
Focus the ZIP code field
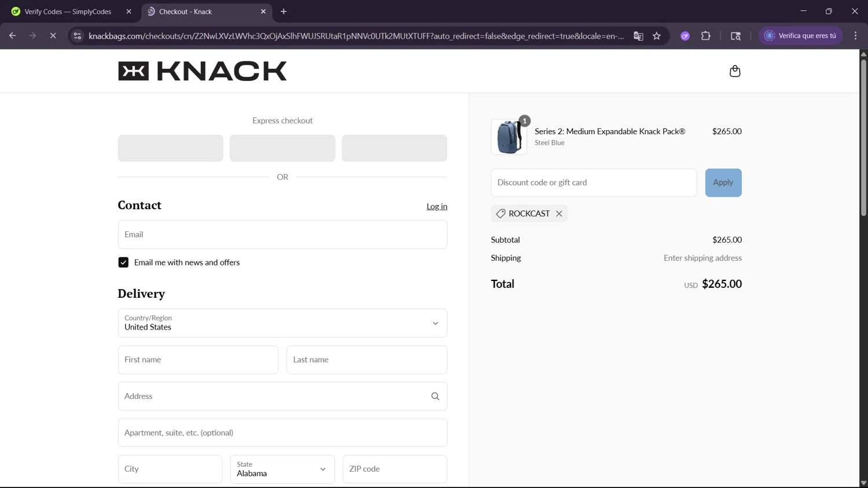click(x=395, y=469)
